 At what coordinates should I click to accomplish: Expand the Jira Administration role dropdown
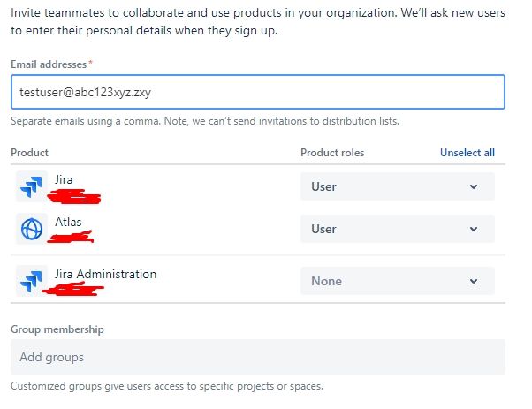(397, 281)
